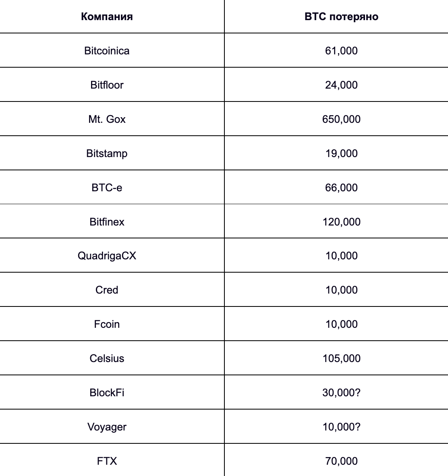The height and width of the screenshot is (476, 448).
Task: Click the BlockFi company cell
Action: coord(107,393)
